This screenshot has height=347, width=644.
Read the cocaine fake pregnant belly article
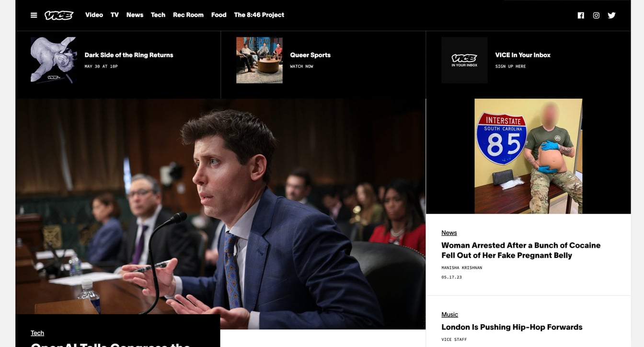[x=520, y=250]
